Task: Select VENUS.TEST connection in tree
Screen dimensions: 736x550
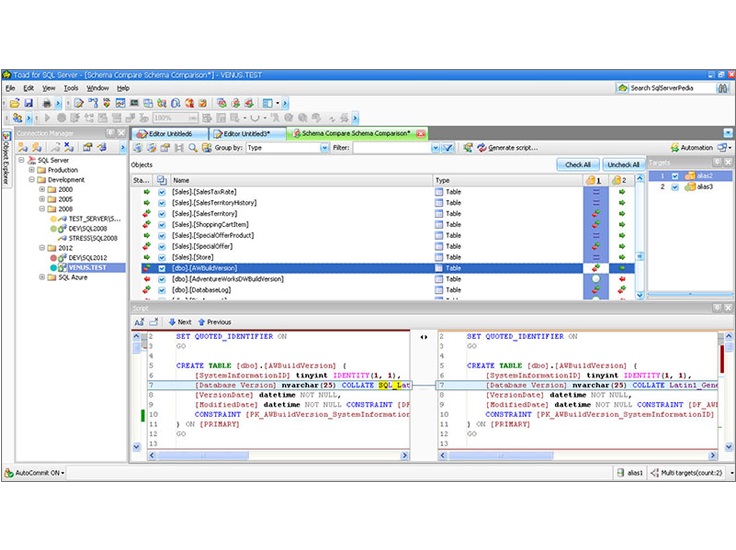Action: pos(87,267)
